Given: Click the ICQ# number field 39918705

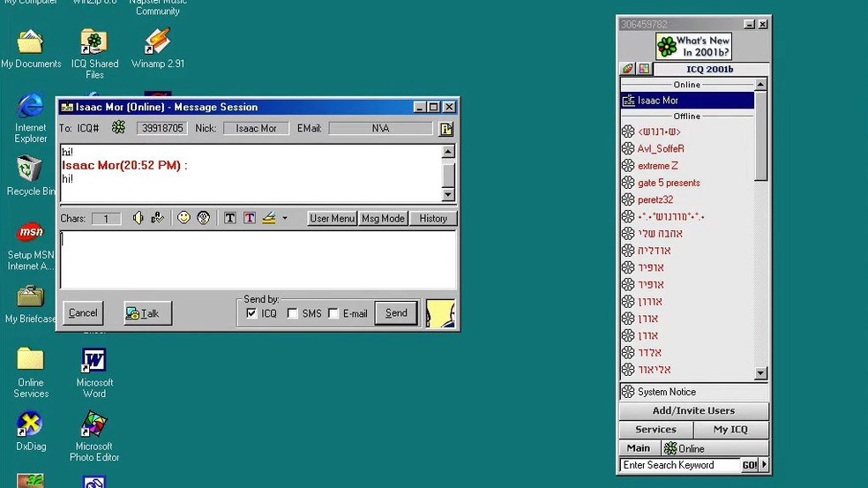Looking at the screenshot, I should click(161, 128).
